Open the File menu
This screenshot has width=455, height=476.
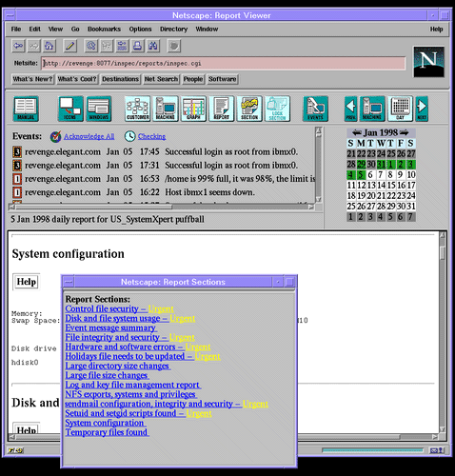(16, 30)
